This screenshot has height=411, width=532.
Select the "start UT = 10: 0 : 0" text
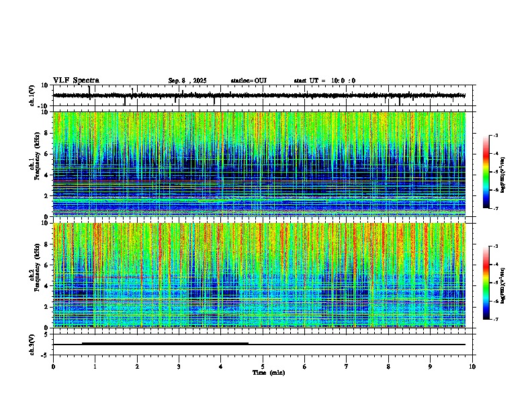point(324,81)
